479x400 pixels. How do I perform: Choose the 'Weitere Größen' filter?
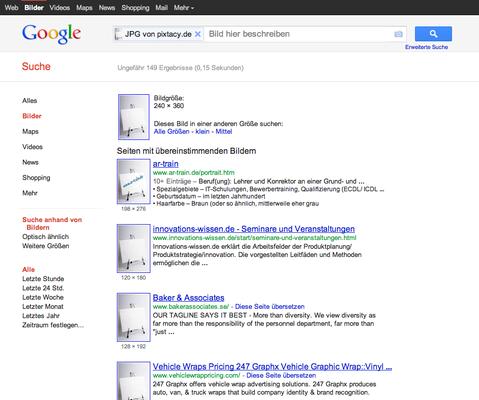(x=46, y=246)
